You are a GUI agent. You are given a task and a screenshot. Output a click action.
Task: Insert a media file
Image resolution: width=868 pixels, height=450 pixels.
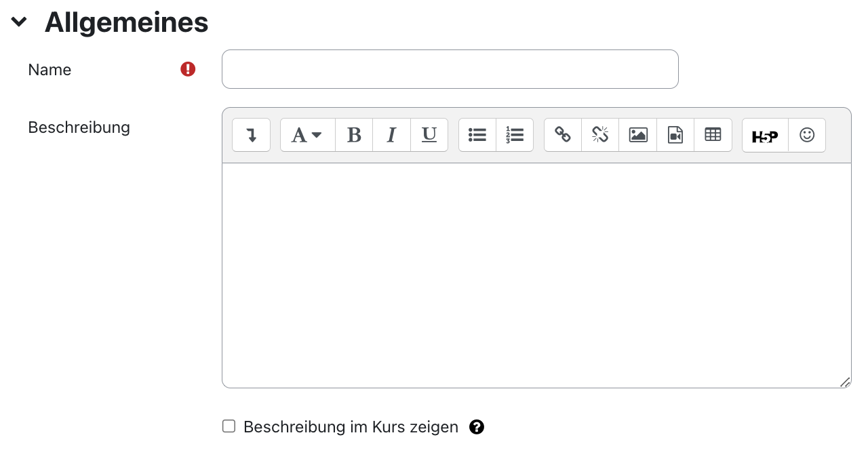pos(675,135)
